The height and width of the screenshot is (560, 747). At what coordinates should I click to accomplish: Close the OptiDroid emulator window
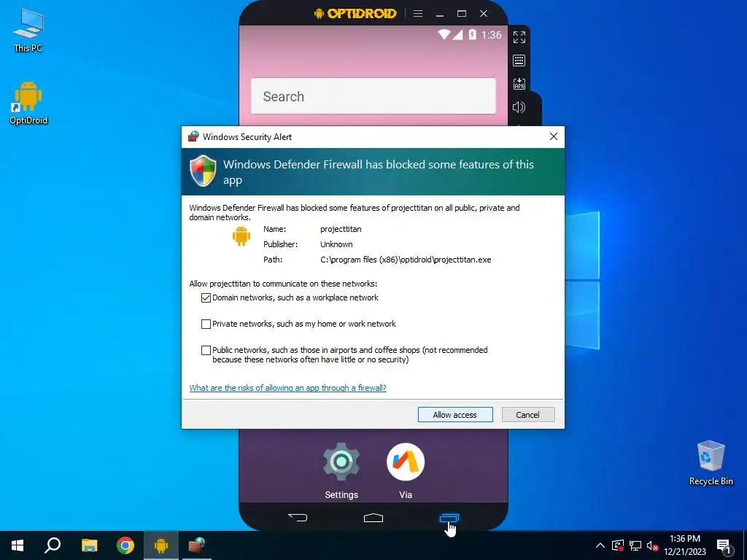(484, 13)
